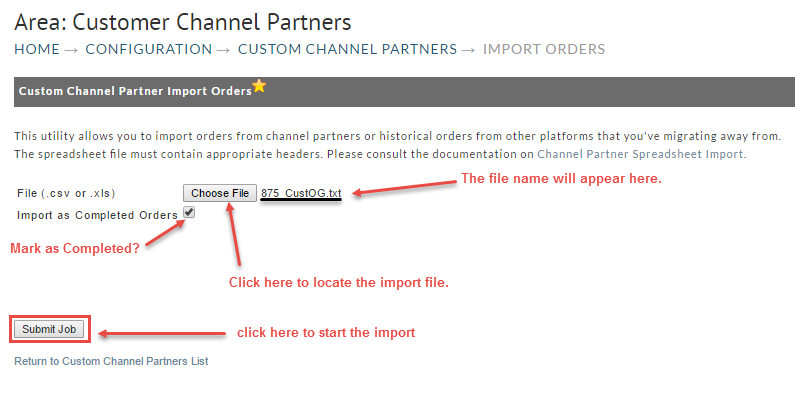Go to the HOME breadcrumb

point(37,49)
